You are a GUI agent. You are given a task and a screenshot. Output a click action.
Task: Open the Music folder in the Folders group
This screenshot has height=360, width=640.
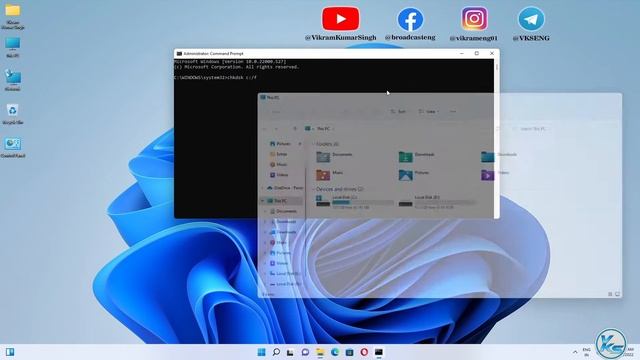[330, 175]
